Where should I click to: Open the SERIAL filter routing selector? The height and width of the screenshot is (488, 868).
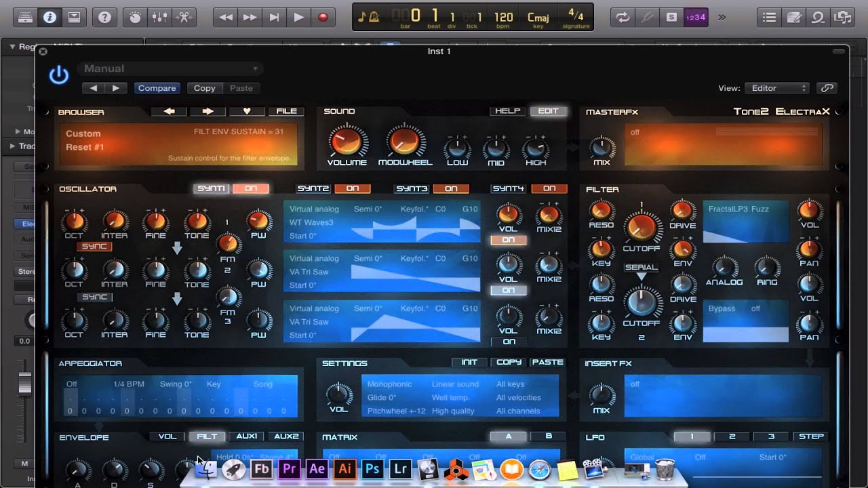pyautogui.click(x=641, y=267)
